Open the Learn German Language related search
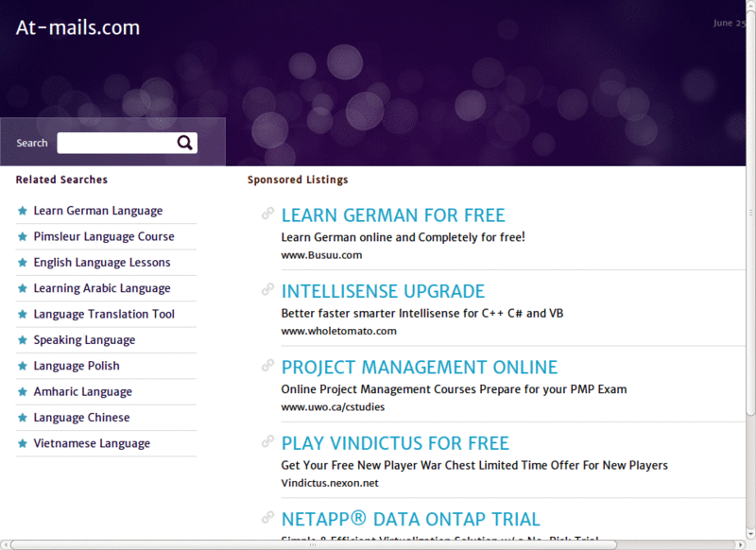This screenshot has width=756, height=550. pos(98,211)
